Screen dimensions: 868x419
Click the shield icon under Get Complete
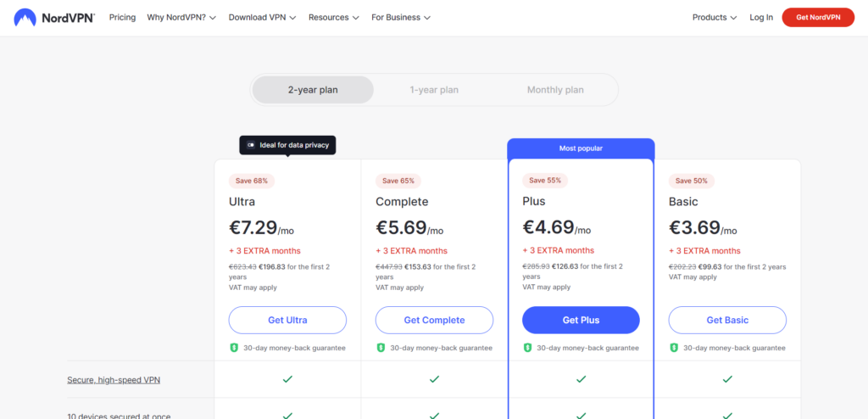[381, 348]
